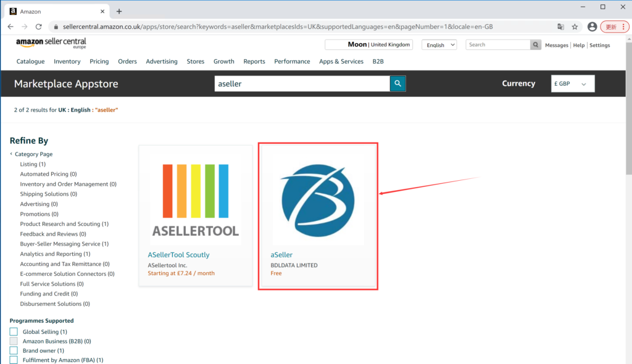Image resolution: width=632 pixels, height=364 pixels.
Task: Click the Appstore search field containing aseller
Action: tap(302, 83)
